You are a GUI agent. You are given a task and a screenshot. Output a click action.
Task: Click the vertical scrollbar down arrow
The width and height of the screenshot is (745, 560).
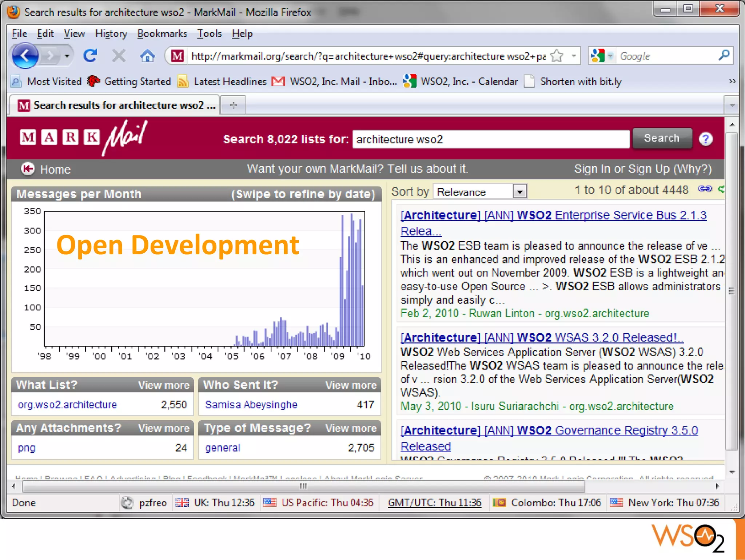point(732,472)
